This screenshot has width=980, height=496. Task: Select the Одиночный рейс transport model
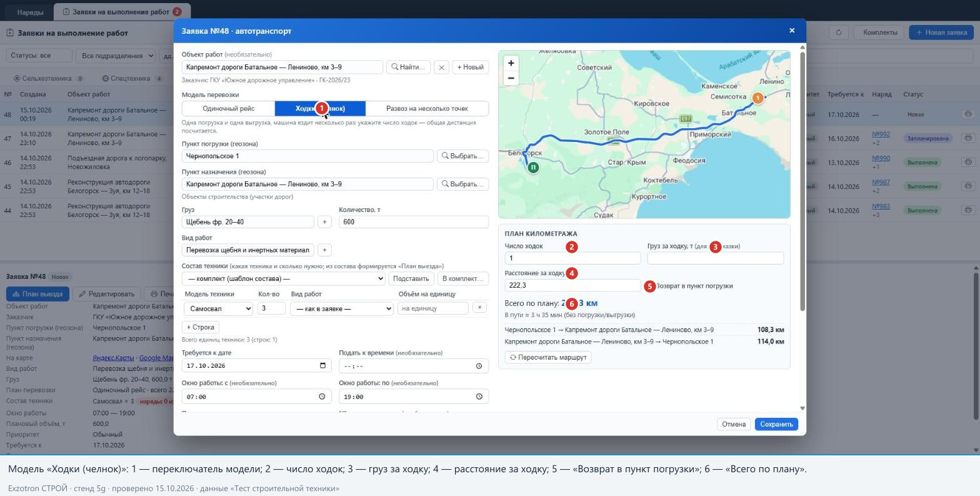[228, 109]
